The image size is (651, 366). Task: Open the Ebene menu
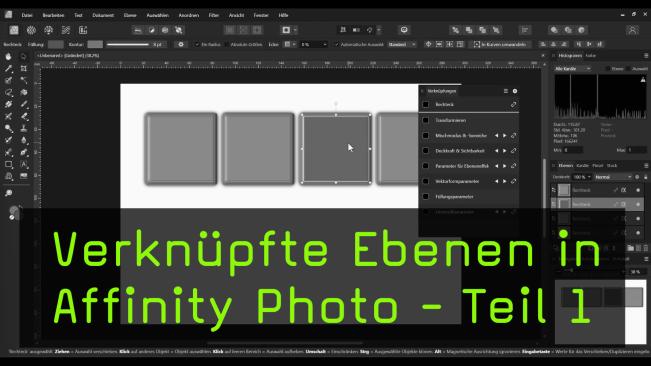pos(130,15)
